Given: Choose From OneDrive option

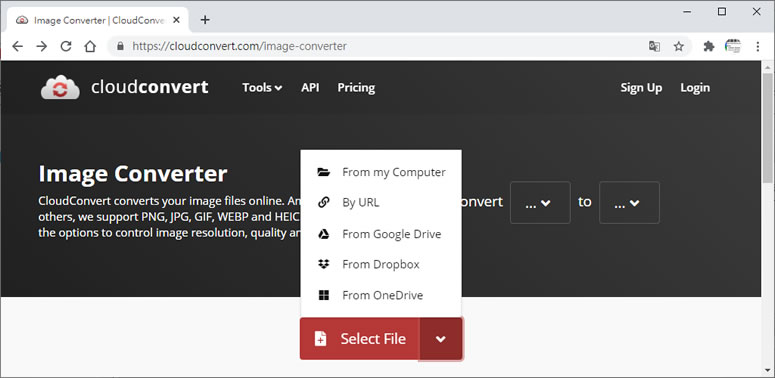Looking at the screenshot, I should [x=381, y=295].
